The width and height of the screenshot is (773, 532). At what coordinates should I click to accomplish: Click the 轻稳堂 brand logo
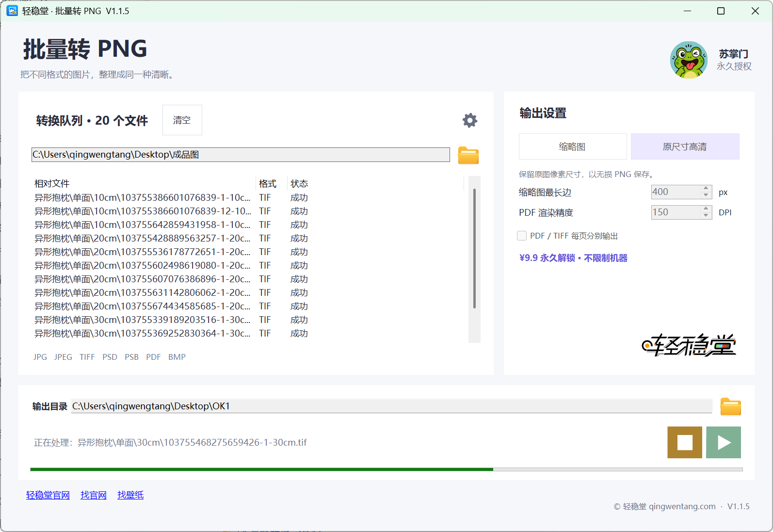pyautogui.click(x=689, y=345)
